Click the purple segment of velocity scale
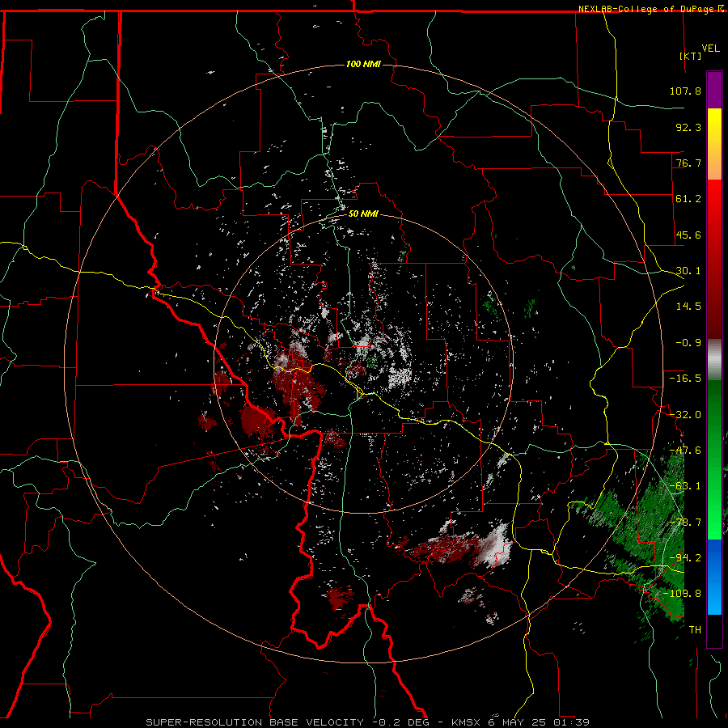Viewport: 728px width, 728px height. point(714,90)
